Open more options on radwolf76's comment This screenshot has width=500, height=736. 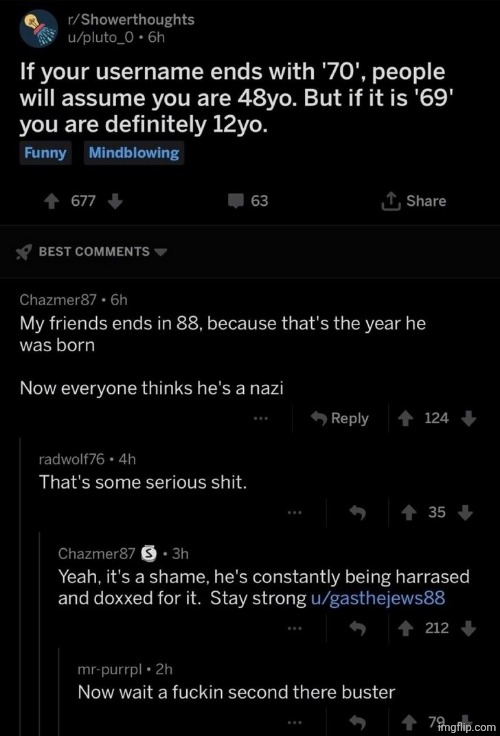pyautogui.click(x=295, y=512)
